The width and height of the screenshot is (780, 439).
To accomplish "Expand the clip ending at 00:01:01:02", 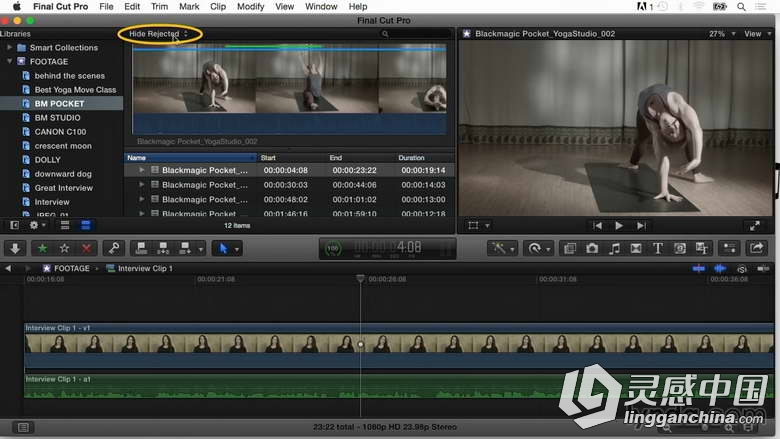I will point(142,199).
